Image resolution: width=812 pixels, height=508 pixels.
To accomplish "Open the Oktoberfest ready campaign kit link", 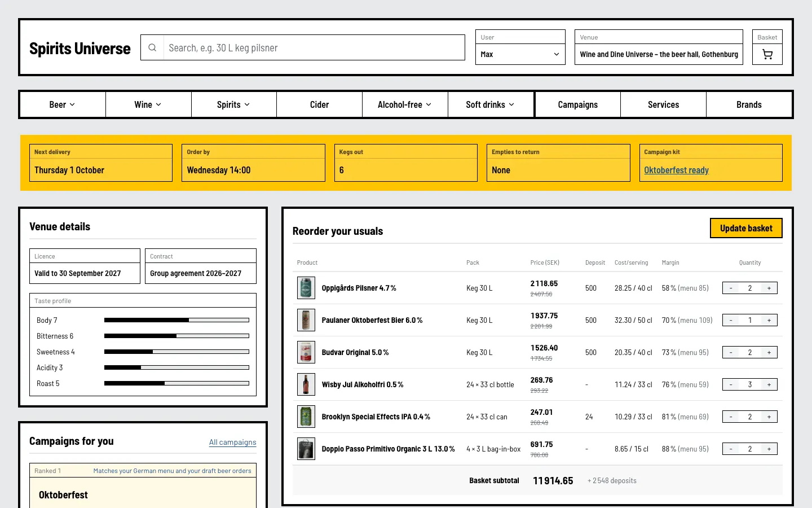I will click(676, 170).
